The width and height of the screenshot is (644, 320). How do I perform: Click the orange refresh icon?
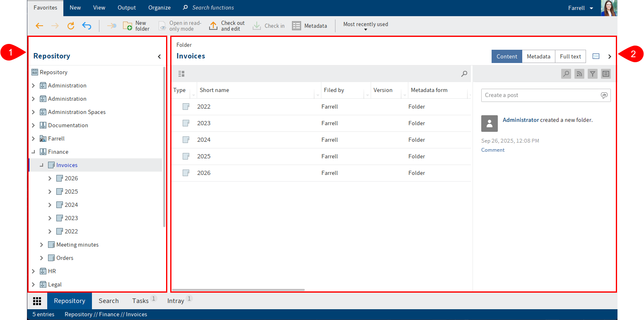(x=71, y=26)
